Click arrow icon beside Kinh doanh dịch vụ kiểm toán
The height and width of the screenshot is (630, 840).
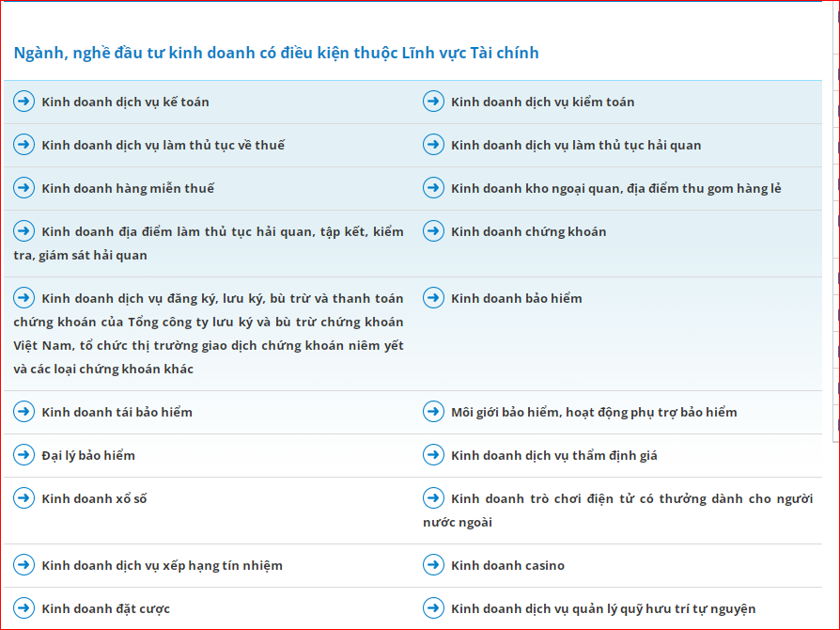(433, 102)
